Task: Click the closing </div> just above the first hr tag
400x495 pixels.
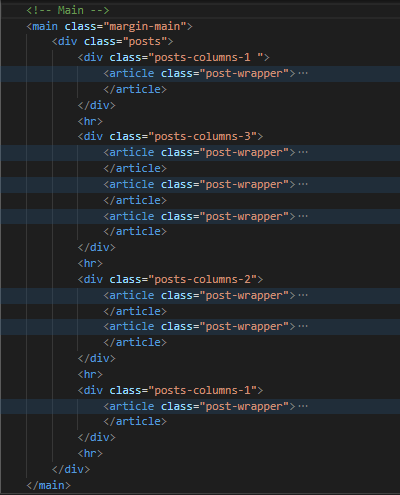Action: [97, 105]
